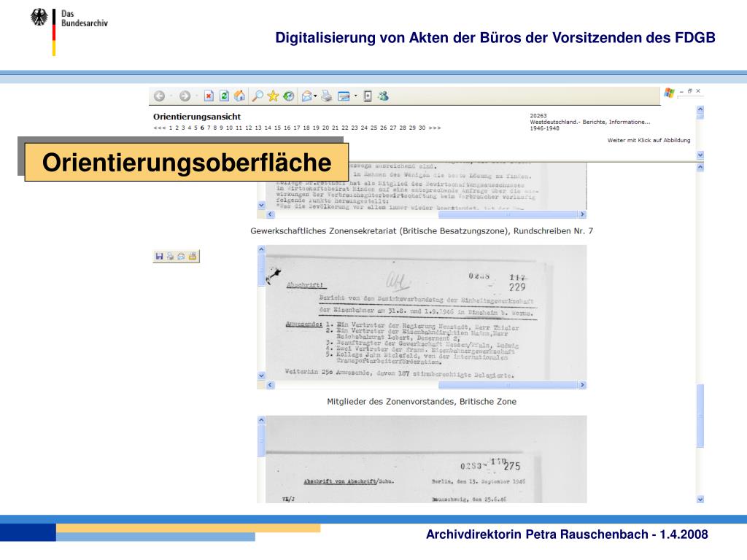Screen dimensions: 747x560
Task: Click first image's scroll down arrow
Action: point(261,205)
